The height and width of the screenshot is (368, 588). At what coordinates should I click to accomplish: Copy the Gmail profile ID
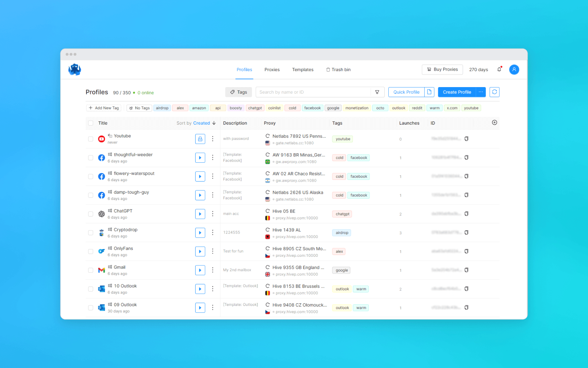(466, 270)
